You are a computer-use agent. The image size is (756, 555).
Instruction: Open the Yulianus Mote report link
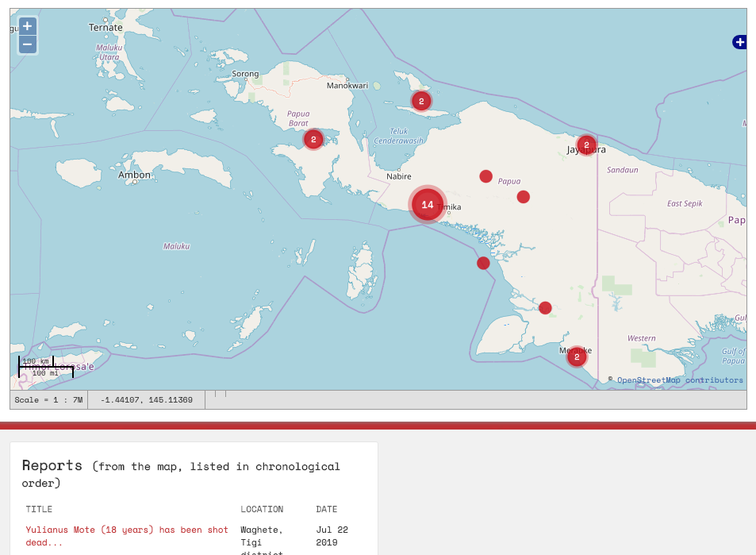(x=127, y=536)
